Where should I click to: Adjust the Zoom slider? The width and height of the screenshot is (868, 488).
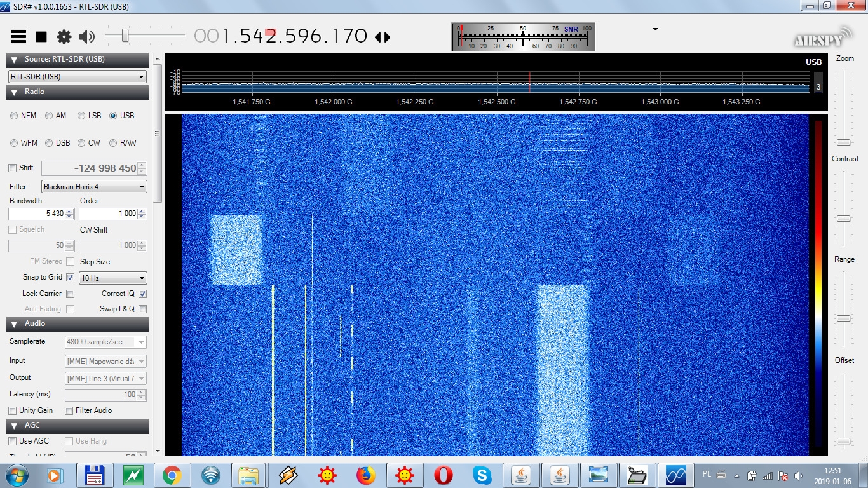coord(843,142)
